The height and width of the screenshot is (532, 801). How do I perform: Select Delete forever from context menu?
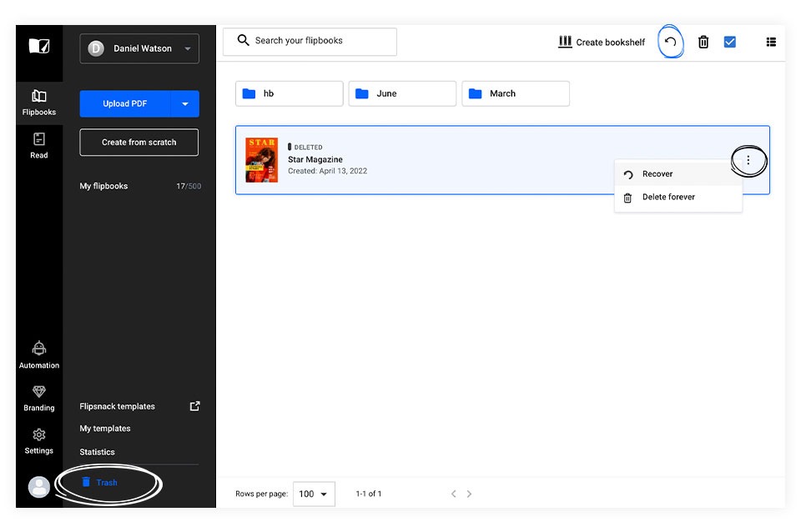678,197
